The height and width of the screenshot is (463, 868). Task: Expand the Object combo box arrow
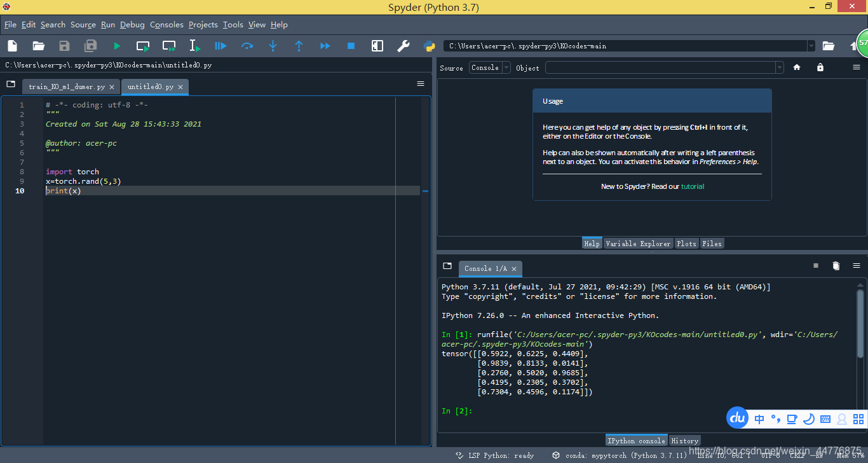[x=779, y=67]
